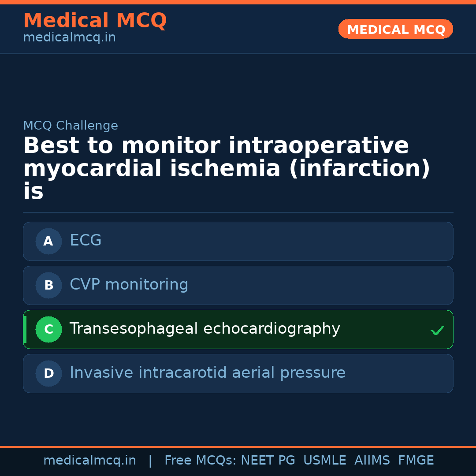
Task: Open medicalmcq.in link in the footer
Action: click(89, 461)
